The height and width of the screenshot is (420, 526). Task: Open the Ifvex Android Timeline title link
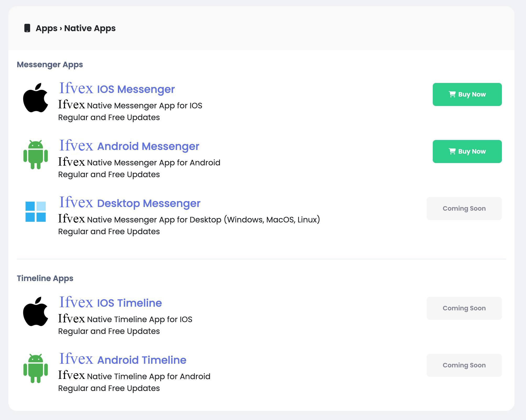click(123, 360)
